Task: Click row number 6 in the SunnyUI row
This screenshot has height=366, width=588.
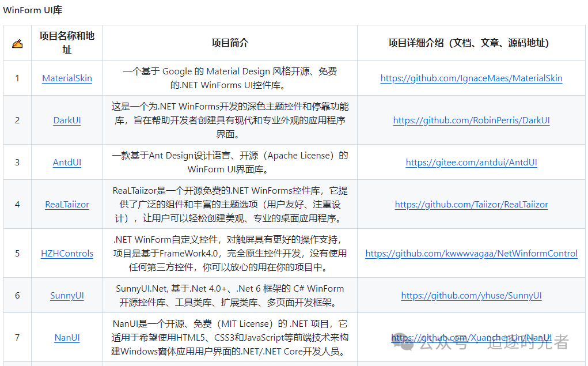Action: pos(17,296)
